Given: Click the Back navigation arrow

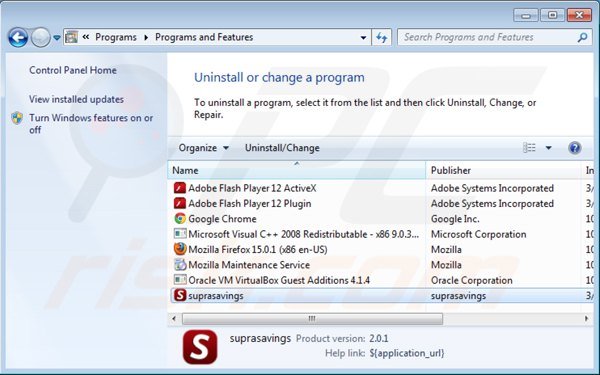Looking at the screenshot, I should (x=18, y=38).
